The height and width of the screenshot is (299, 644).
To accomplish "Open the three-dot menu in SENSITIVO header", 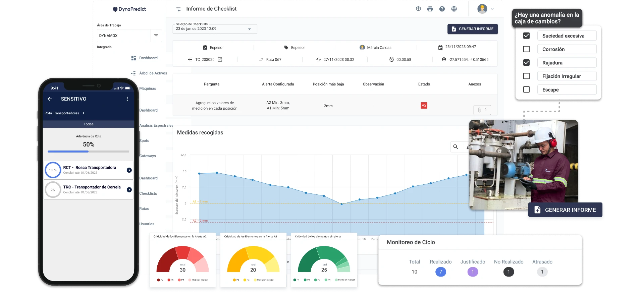I will pyautogui.click(x=127, y=99).
